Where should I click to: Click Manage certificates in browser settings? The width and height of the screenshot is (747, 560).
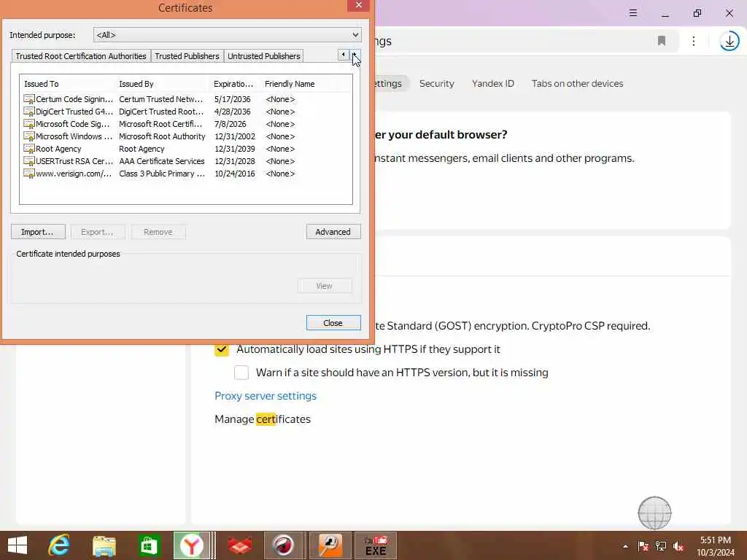tap(263, 419)
